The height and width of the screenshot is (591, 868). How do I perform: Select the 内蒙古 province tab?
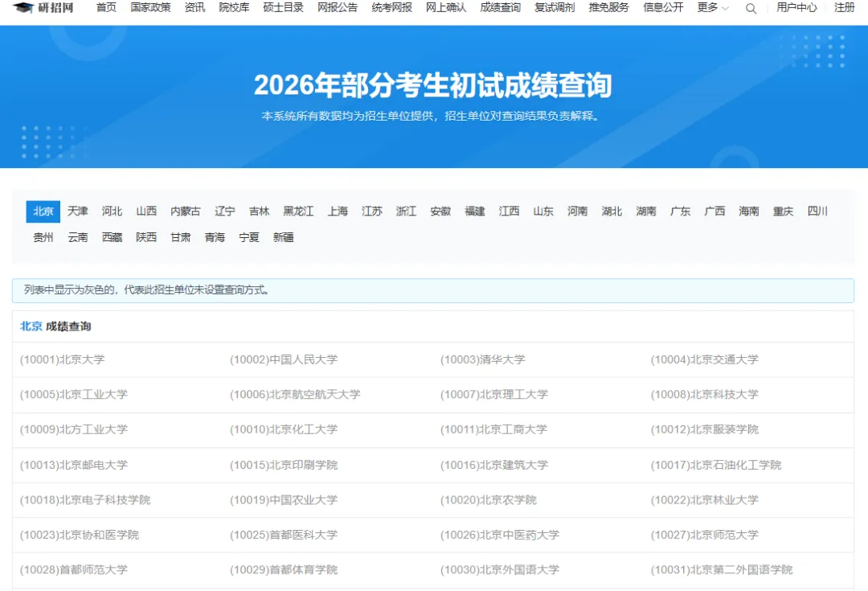186,211
